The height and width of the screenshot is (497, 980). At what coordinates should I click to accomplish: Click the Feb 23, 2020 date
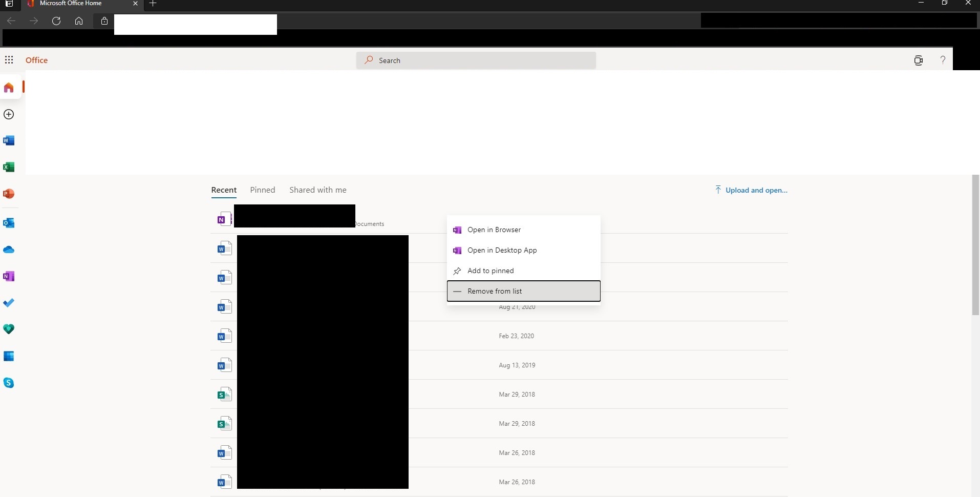[516, 336]
